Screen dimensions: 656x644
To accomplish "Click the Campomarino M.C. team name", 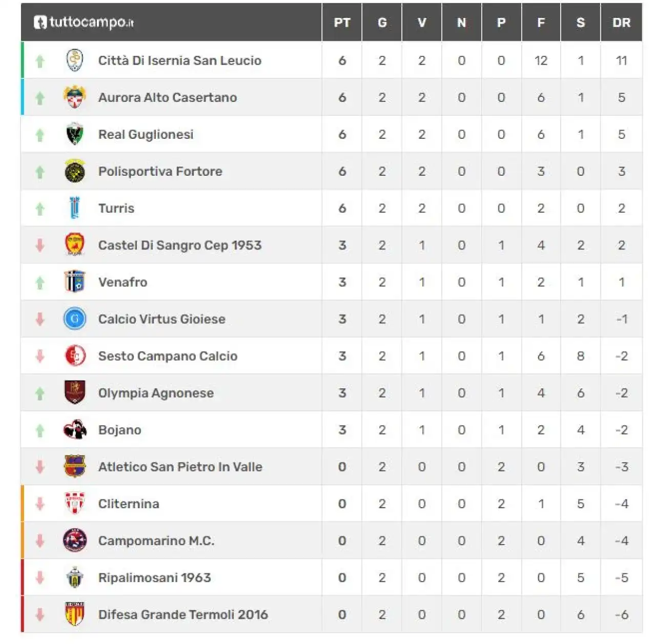I will [156, 541].
